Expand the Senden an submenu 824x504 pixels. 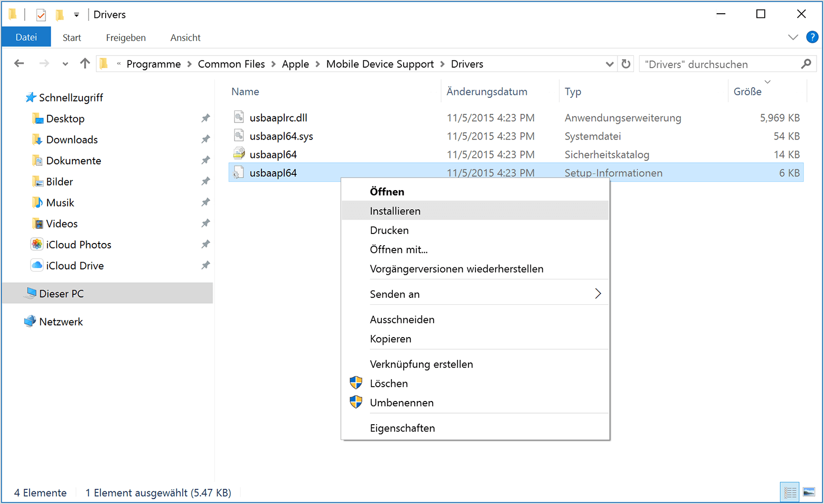click(598, 294)
